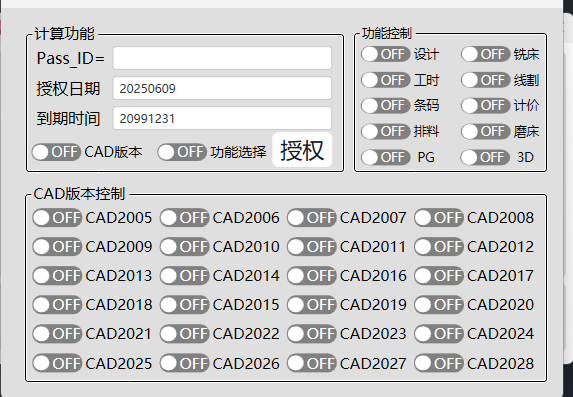The width and height of the screenshot is (573, 397).
Task: Click the 授权 button
Action: tap(302, 150)
